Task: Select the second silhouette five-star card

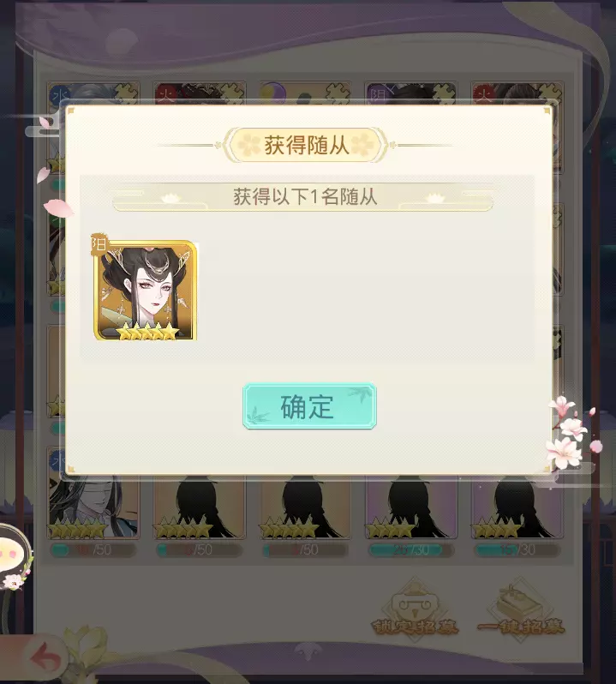Action: click(x=200, y=507)
